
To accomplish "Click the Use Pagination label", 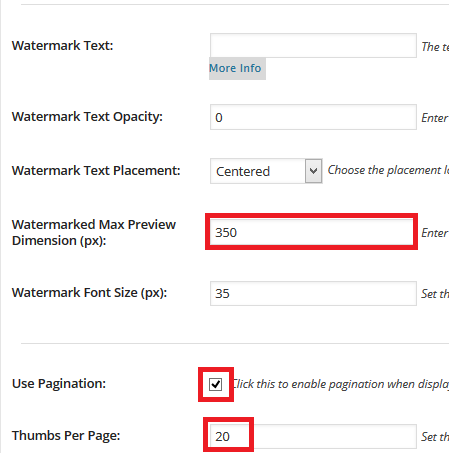I will click(59, 384).
